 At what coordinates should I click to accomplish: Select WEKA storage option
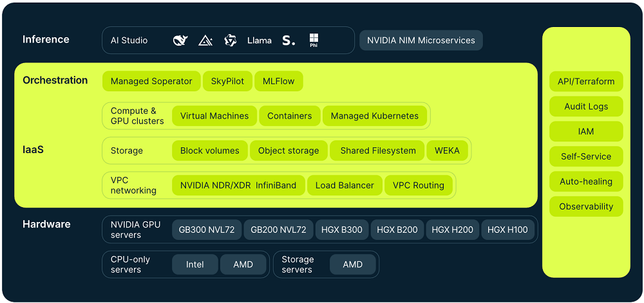pyautogui.click(x=447, y=151)
